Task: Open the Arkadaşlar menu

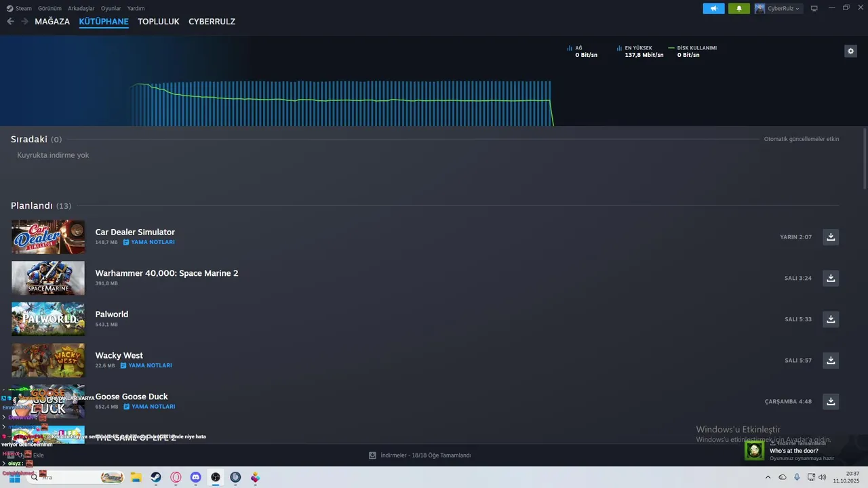Action: pyautogui.click(x=81, y=8)
